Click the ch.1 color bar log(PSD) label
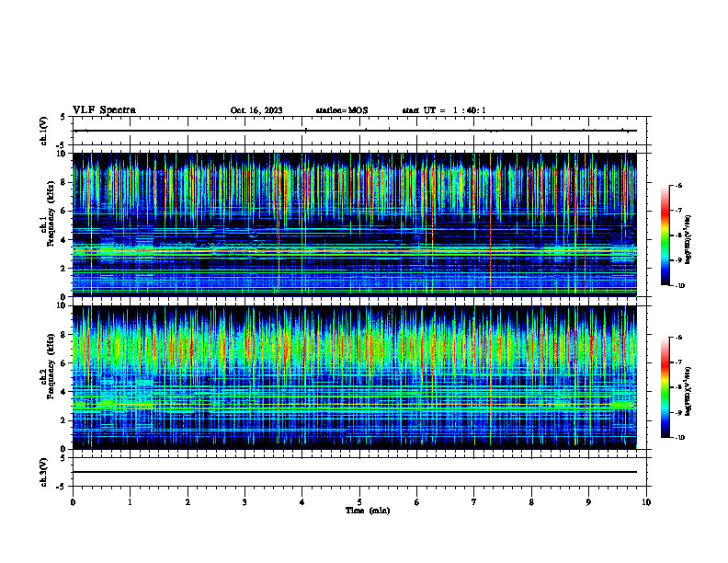This screenshot has width=728, height=563. pos(688,240)
